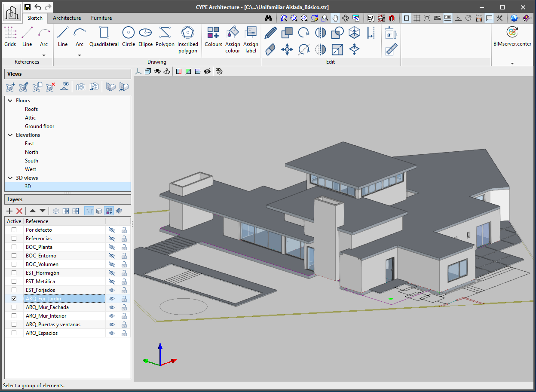Select the North elevation view
This screenshot has width=536, height=392.
[x=31, y=152]
